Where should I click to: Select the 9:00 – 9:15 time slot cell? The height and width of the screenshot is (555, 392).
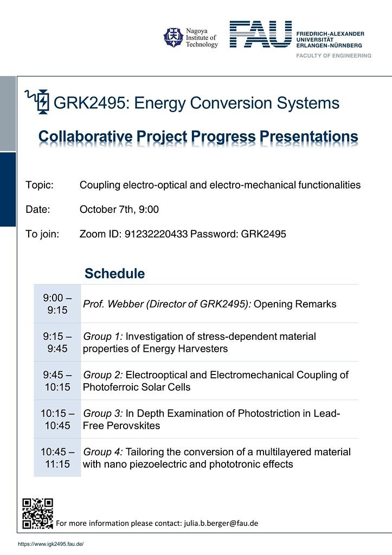pyautogui.click(x=57, y=304)
